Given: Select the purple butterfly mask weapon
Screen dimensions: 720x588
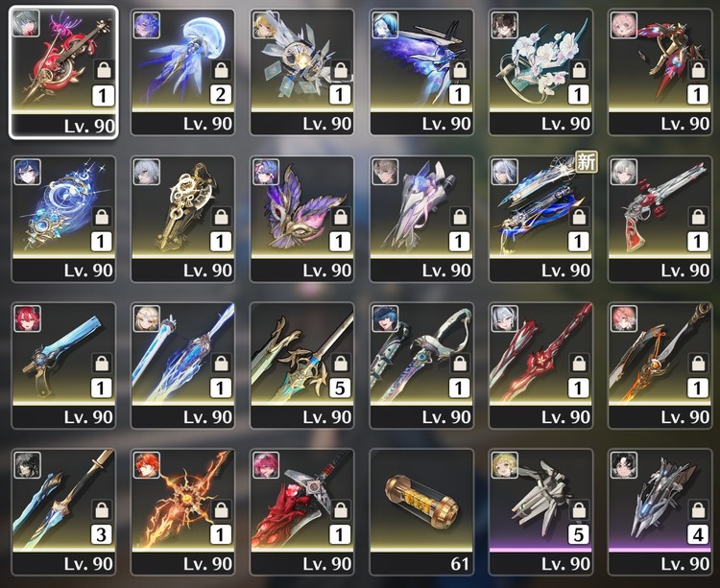Looking at the screenshot, I should pyautogui.click(x=302, y=219).
